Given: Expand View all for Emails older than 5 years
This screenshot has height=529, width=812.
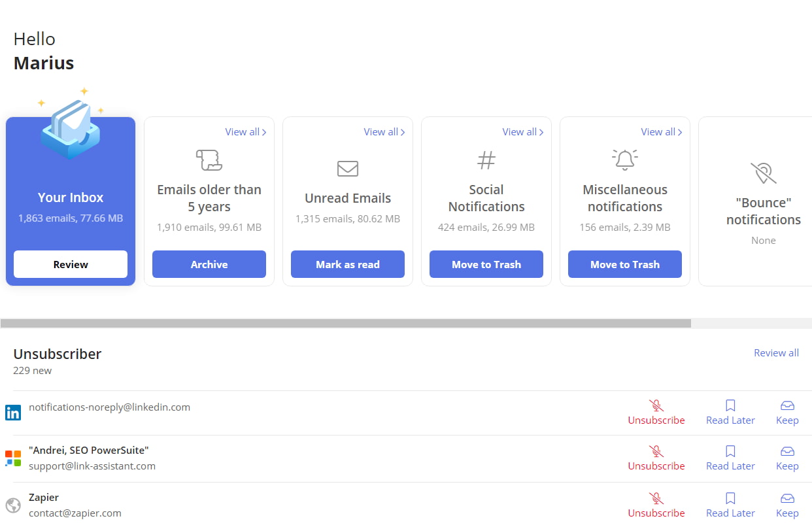Looking at the screenshot, I should (245, 132).
